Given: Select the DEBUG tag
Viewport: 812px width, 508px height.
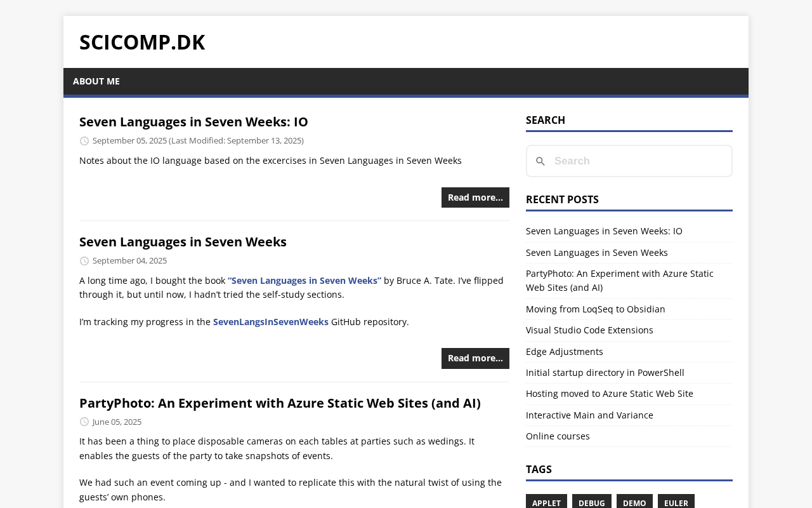Looking at the screenshot, I should click(x=592, y=502).
